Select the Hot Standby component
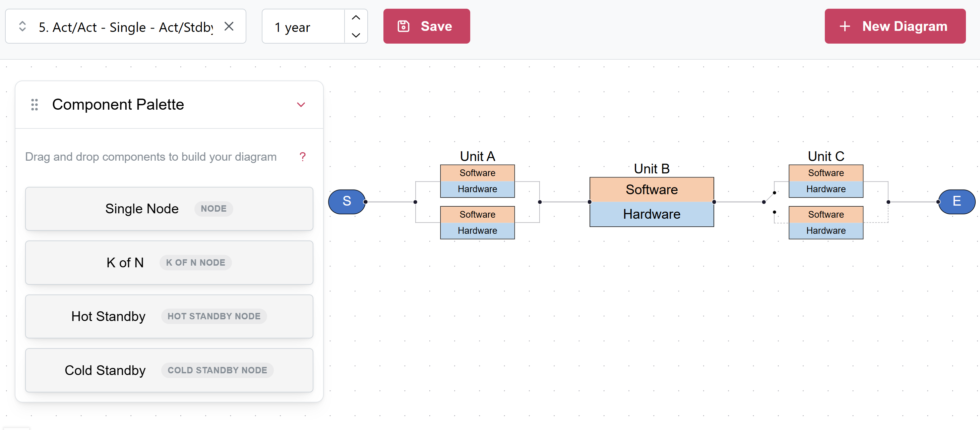The width and height of the screenshot is (980, 430). point(169,316)
